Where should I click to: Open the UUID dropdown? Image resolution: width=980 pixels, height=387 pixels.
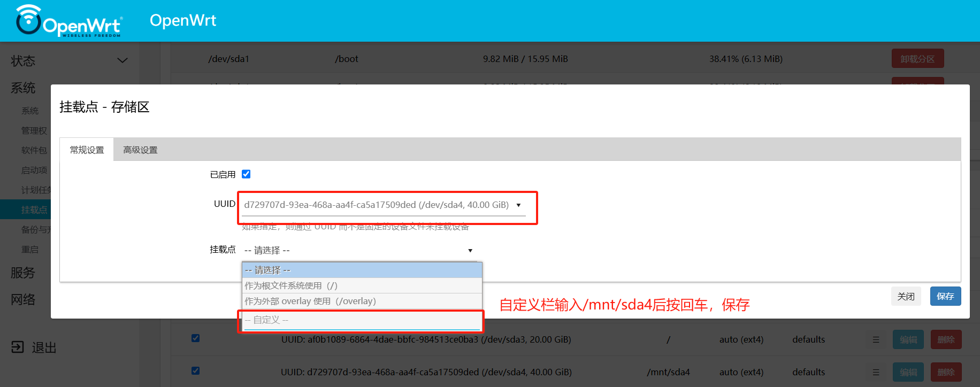384,205
